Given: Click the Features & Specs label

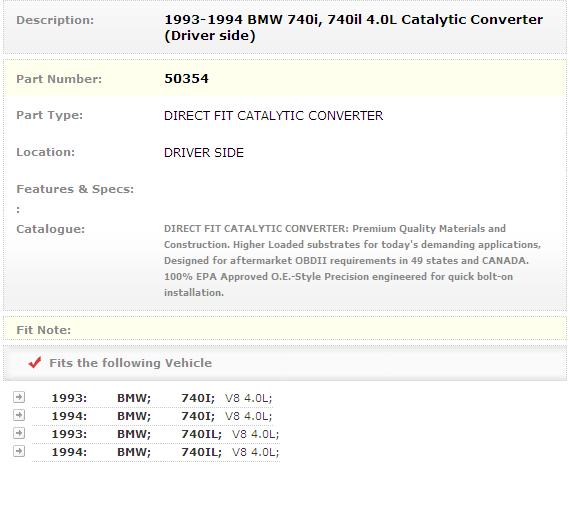Looking at the screenshot, I should pyautogui.click(x=75, y=189).
